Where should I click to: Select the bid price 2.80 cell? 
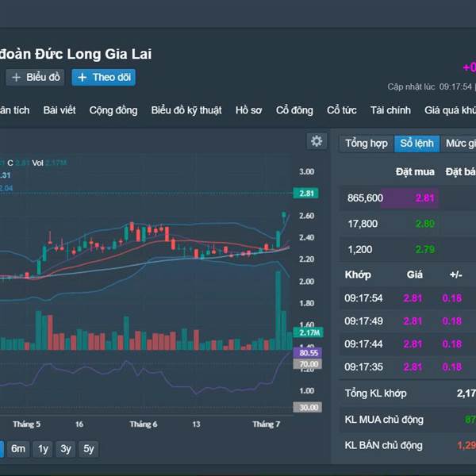[x=425, y=224]
